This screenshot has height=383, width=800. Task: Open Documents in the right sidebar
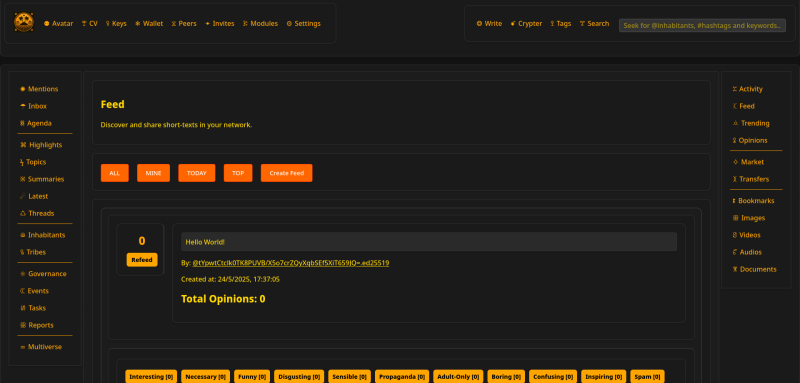[755, 269]
